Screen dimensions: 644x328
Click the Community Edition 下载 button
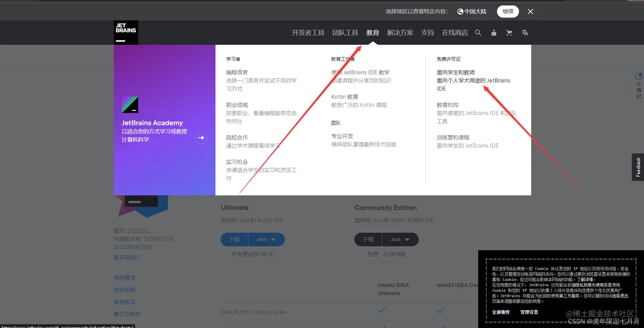click(368, 239)
